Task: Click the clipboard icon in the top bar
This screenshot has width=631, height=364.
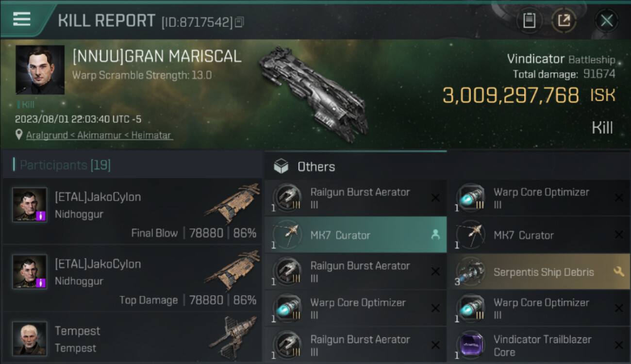Action: (x=529, y=21)
